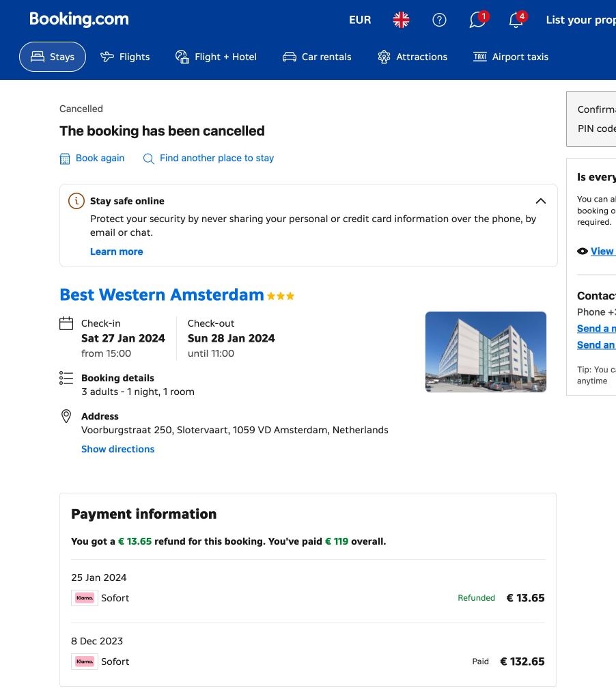The width and height of the screenshot is (616, 695).
Task: Click Find another place to stay
Action: [216, 159]
